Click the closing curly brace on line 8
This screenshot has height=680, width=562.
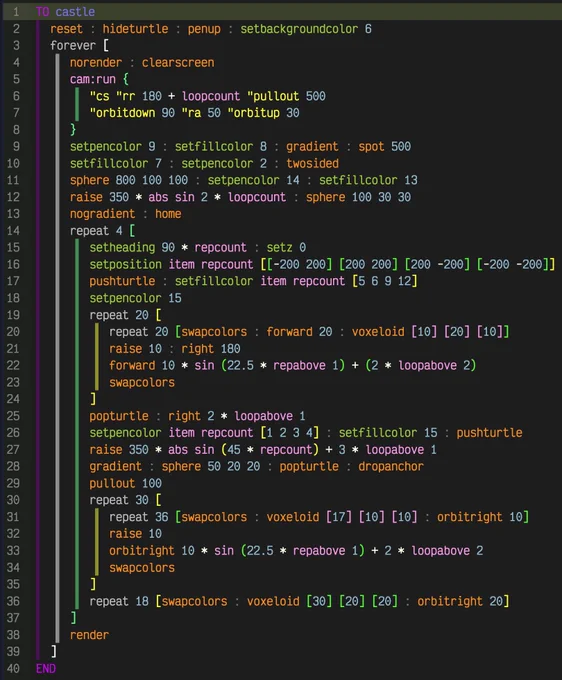pos(73,130)
